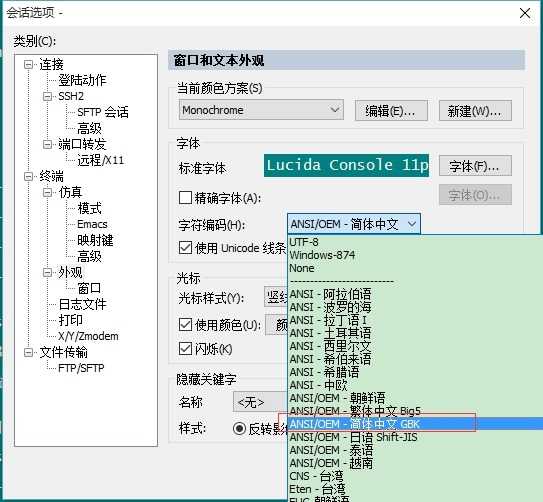Select X/Y/Zmodem in category tree

[x=88, y=336]
